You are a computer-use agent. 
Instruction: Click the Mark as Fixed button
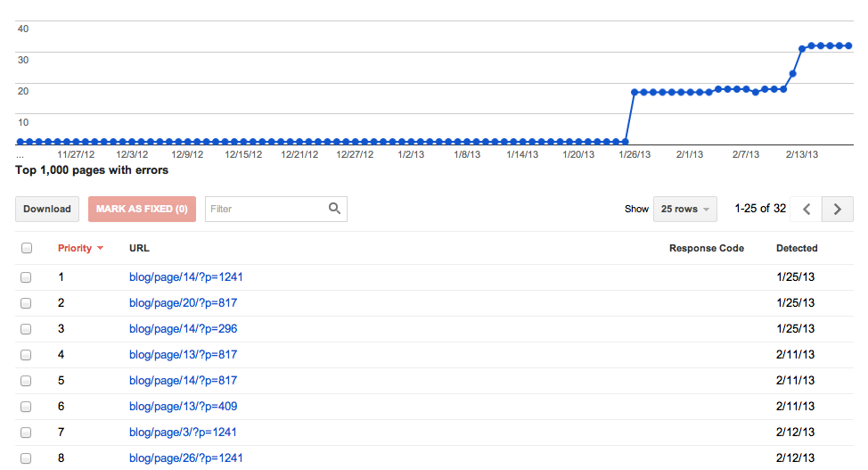[x=142, y=209]
